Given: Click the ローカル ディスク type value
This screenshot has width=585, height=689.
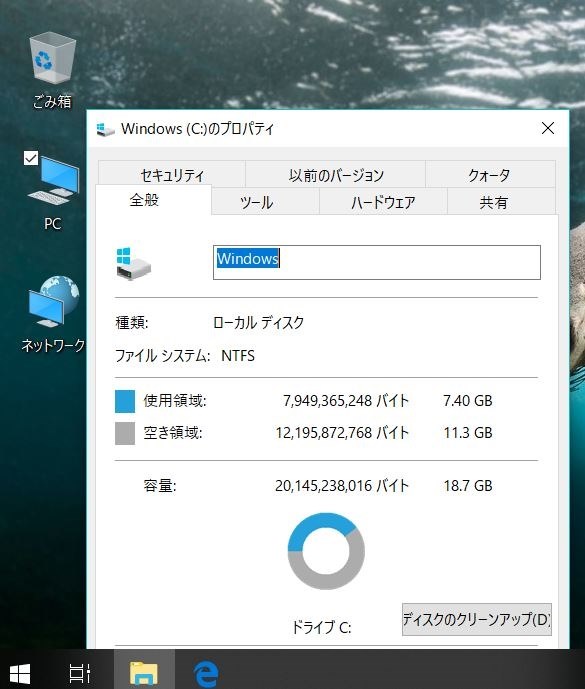Looking at the screenshot, I should tap(258, 323).
